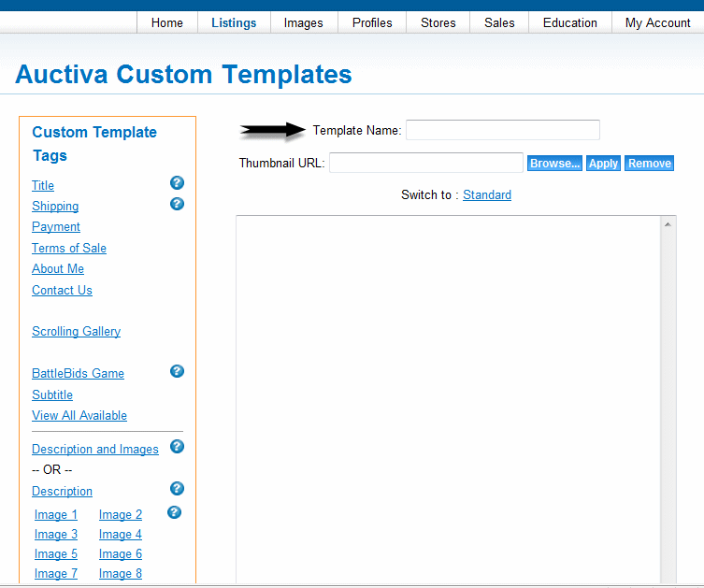Open the Images menu
This screenshot has width=704, height=588.
pos(304,22)
